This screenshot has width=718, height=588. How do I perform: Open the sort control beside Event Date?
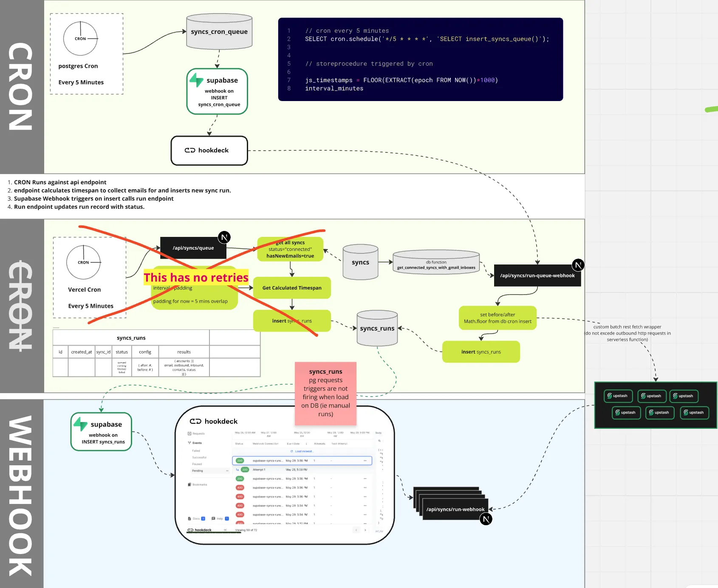306,444
